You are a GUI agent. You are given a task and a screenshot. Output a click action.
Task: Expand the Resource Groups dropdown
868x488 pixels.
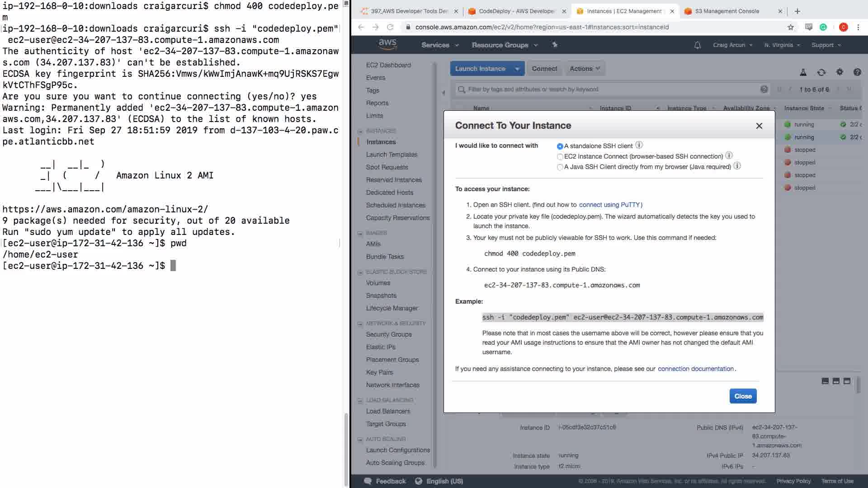pyautogui.click(x=505, y=45)
